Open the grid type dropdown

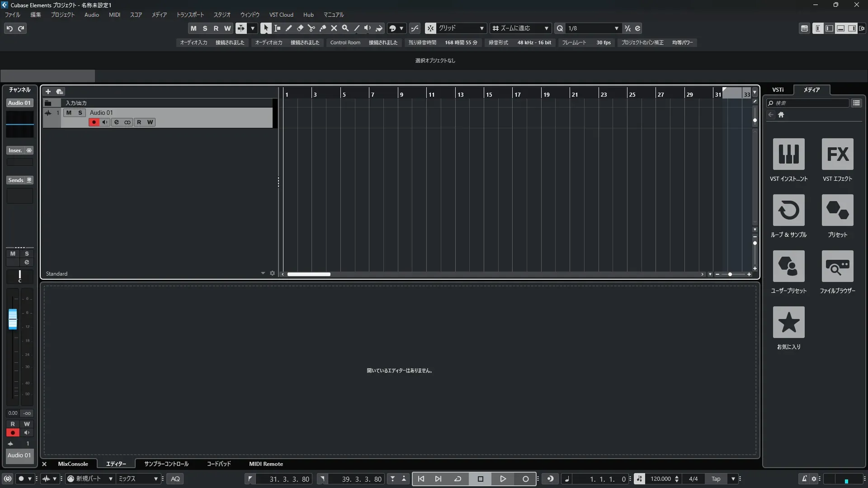481,28
